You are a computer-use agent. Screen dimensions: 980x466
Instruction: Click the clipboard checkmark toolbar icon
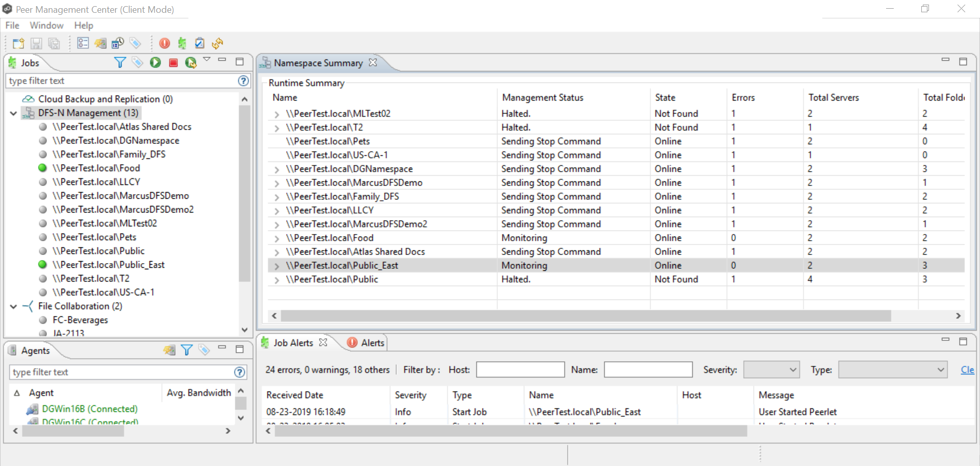coord(200,43)
